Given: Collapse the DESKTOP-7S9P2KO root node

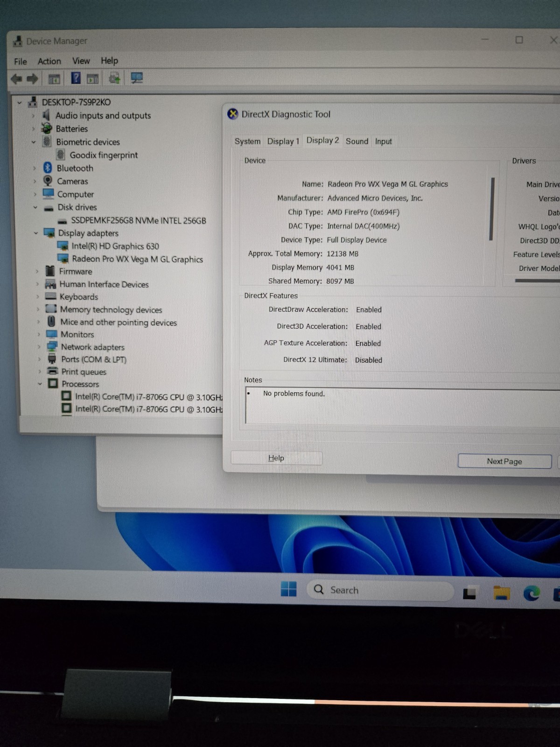Looking at the screenshot, I should tap(20, 102).
